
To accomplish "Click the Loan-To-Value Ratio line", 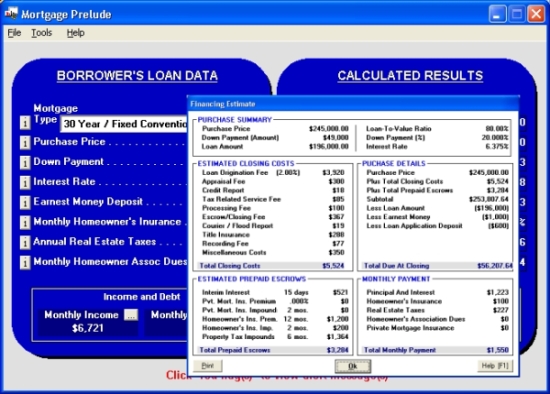I will click(x=437, y=129).
